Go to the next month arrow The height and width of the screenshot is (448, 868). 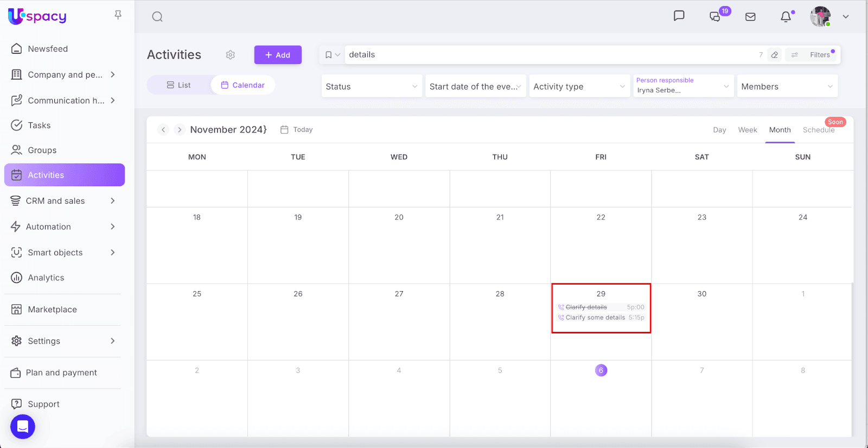pos(180,130)
